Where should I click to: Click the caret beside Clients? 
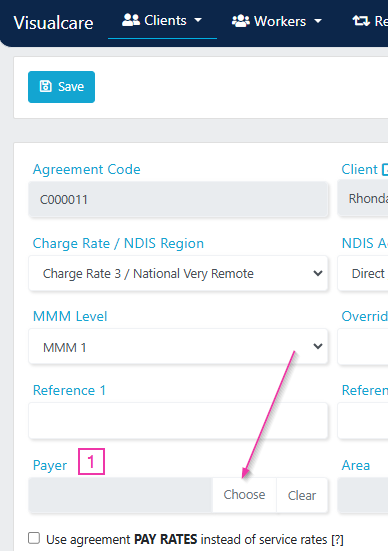(x=198, y=20)
